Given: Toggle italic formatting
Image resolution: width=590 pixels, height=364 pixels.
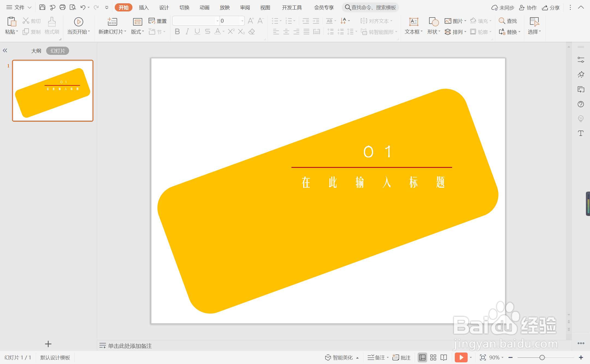Looking at the screenshot, I should pos(187,31).
